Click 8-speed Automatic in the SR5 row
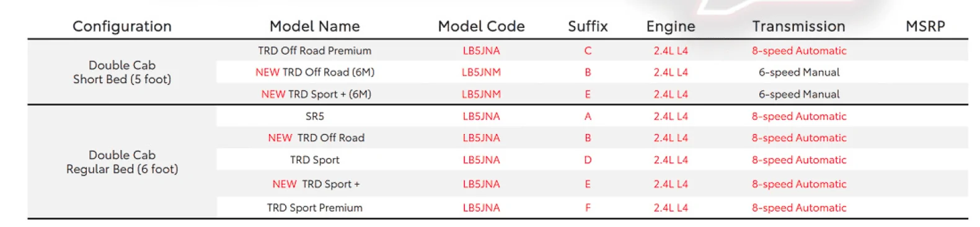This screenshot has width=980, height=227. tap(799, 116)
